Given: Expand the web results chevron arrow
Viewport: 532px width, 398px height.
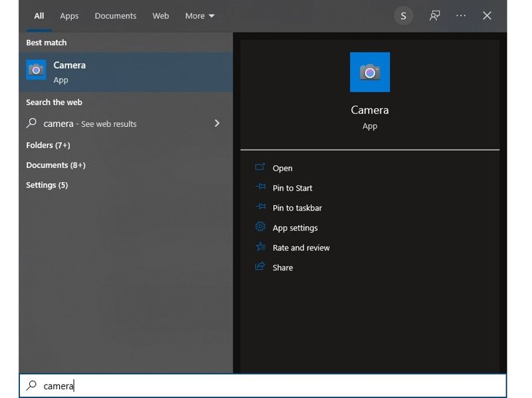Looking at the screenshot, I should click(x=217, y=123).
